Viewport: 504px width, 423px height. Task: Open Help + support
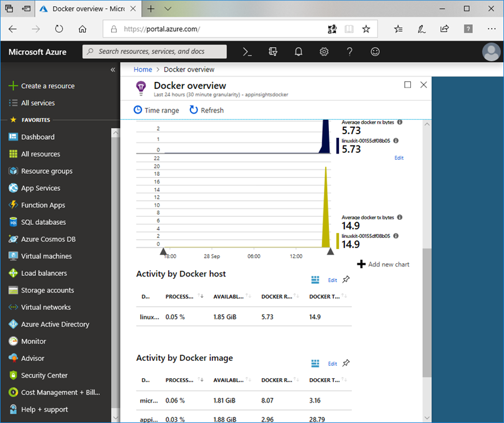coord(38,409)
